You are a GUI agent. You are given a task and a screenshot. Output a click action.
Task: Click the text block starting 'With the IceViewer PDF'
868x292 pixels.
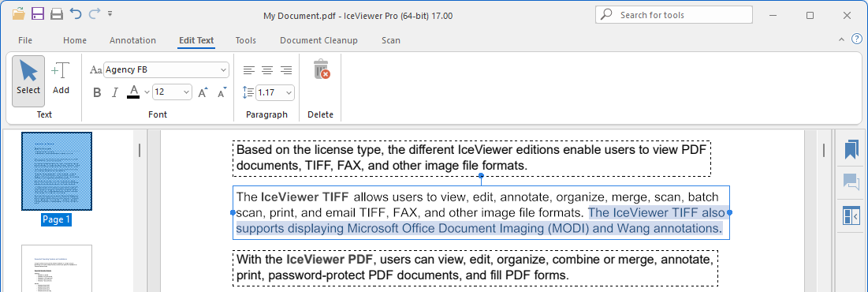coord(475,268)
